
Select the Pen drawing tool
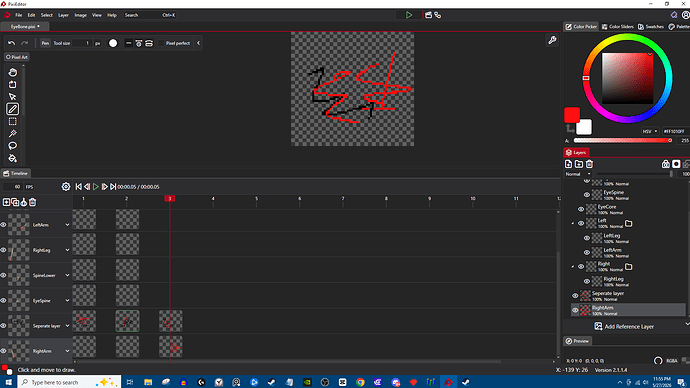click(x=13, y=109)
